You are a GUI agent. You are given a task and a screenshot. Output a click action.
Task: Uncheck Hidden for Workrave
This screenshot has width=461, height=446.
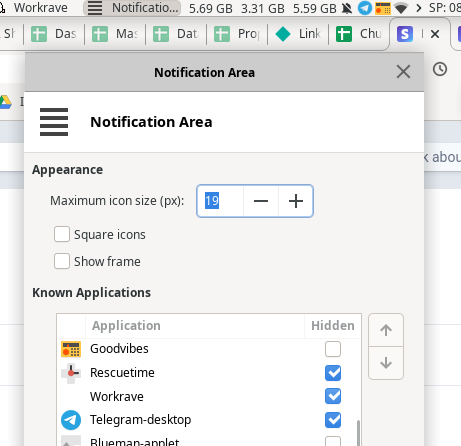[x=333, y=396]
